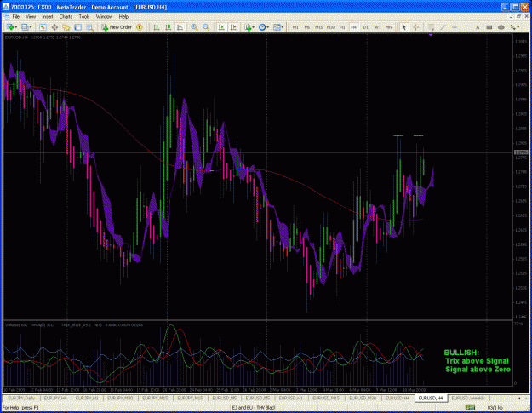
Task: Zoom out on the chart
Action: point(206,27)
